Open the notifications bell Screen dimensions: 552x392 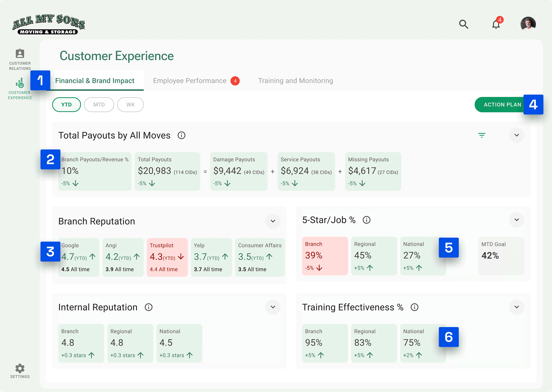[496, 24]
